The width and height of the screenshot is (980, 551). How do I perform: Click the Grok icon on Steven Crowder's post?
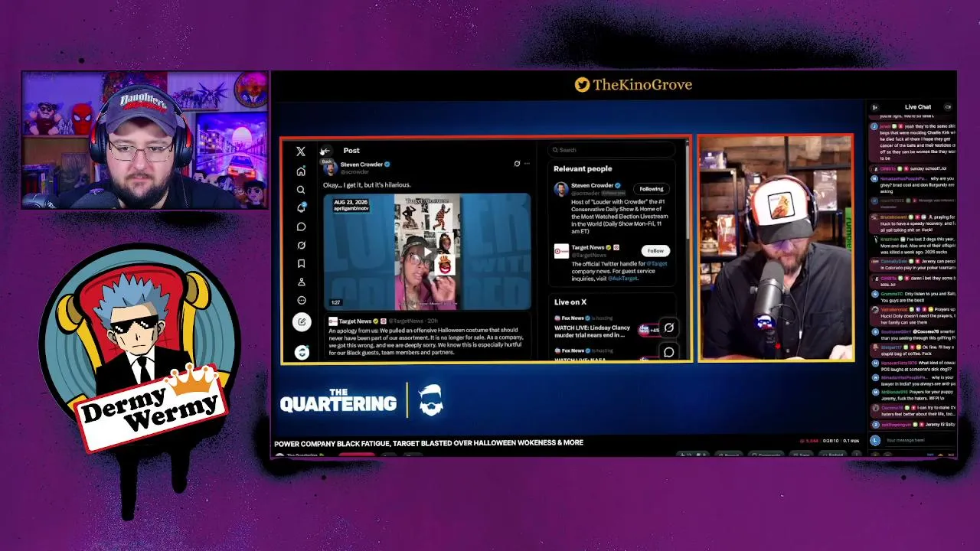pos(517,164)
